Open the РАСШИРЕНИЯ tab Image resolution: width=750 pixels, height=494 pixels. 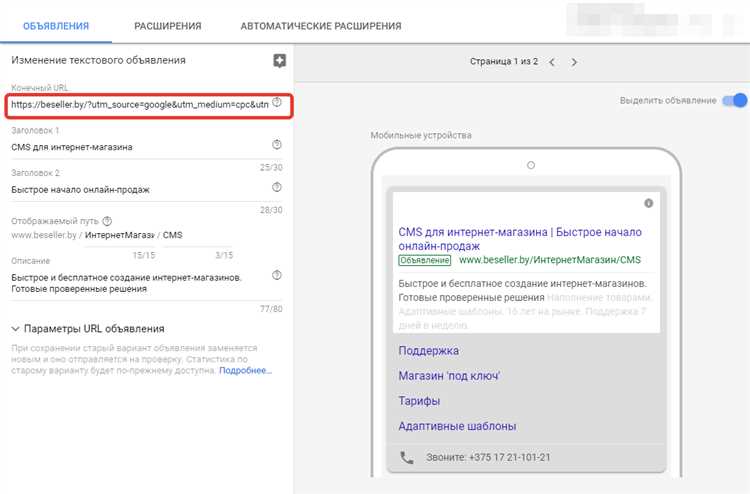(168, 26)
